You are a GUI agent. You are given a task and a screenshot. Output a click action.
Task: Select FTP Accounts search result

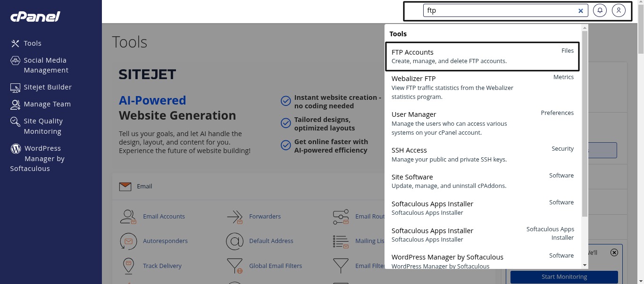pyautogui.click(x=482, y=56)
